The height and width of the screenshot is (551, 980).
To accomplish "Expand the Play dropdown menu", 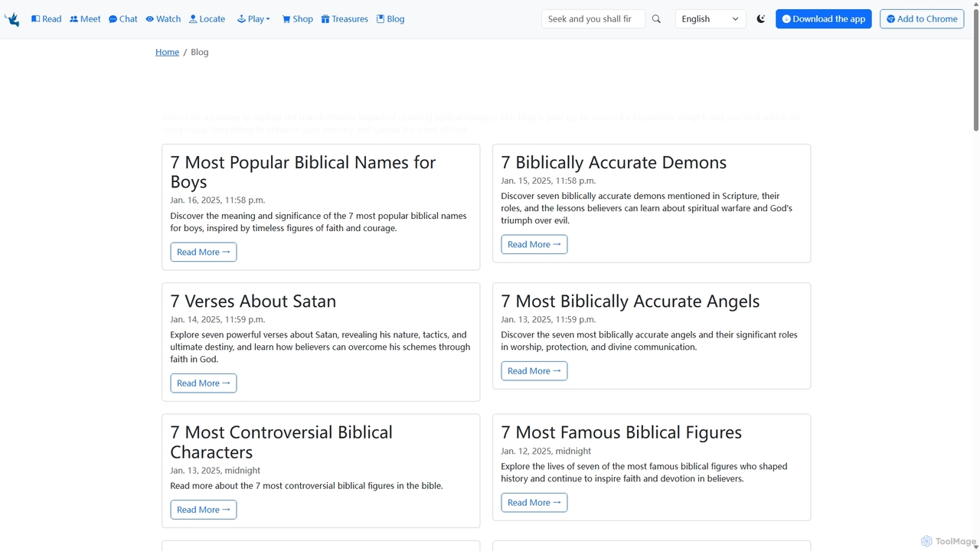I will coord(253,19).
